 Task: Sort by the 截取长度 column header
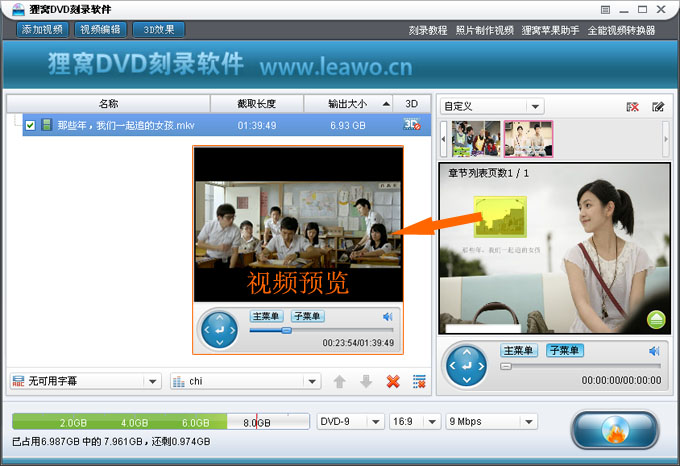[x=257, y=104]
